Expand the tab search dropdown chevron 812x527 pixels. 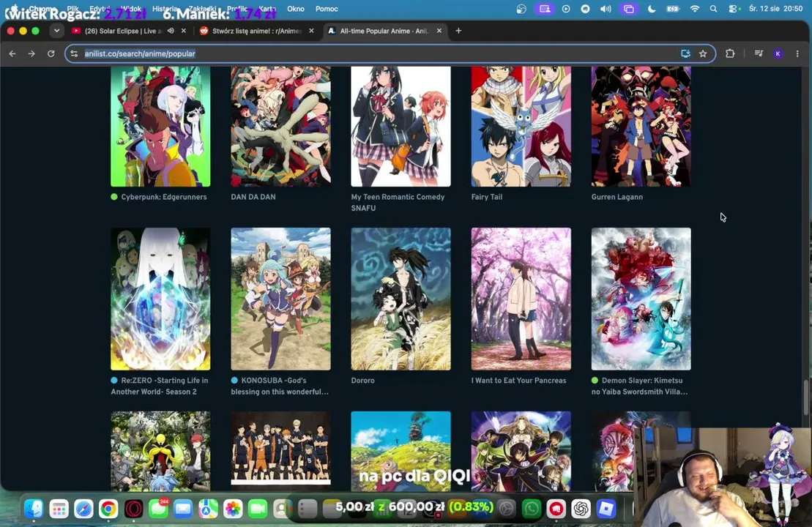click(x=56, y=31)
